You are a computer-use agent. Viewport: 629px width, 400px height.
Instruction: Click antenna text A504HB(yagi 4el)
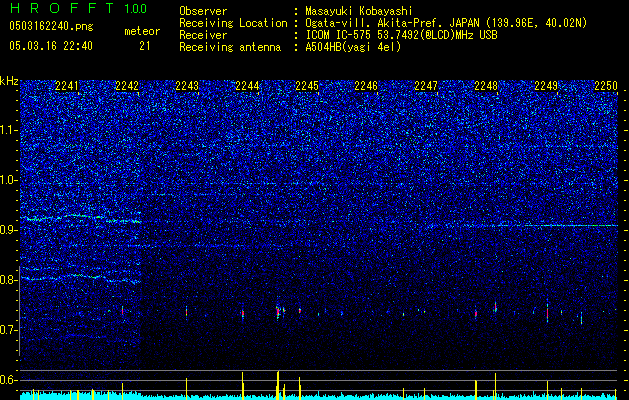pos(353,47)
